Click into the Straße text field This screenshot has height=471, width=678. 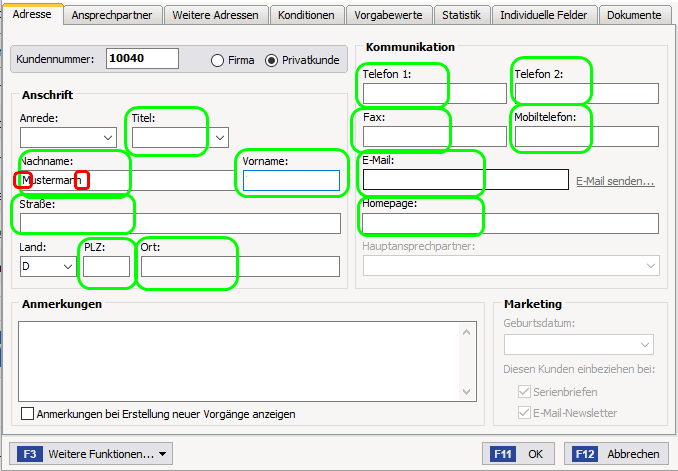(x=180, y=224)
